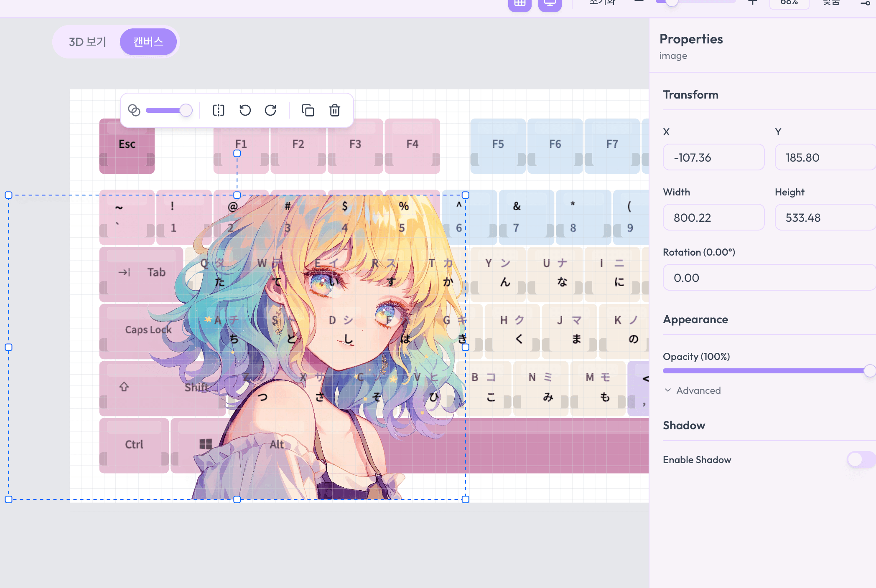This screenshot has height=588, width=876.
Task: Select the F3 keycap on canvas
Action: 355,146
